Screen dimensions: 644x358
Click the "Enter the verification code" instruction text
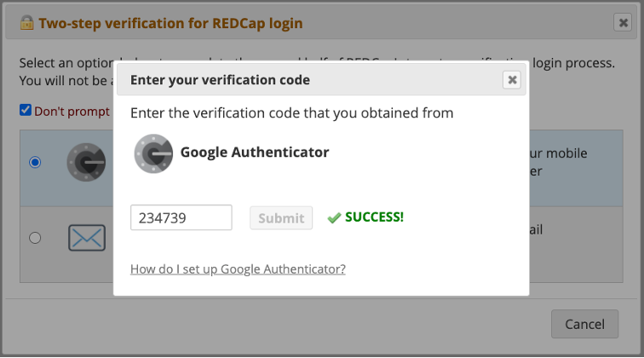click(291, 113)
